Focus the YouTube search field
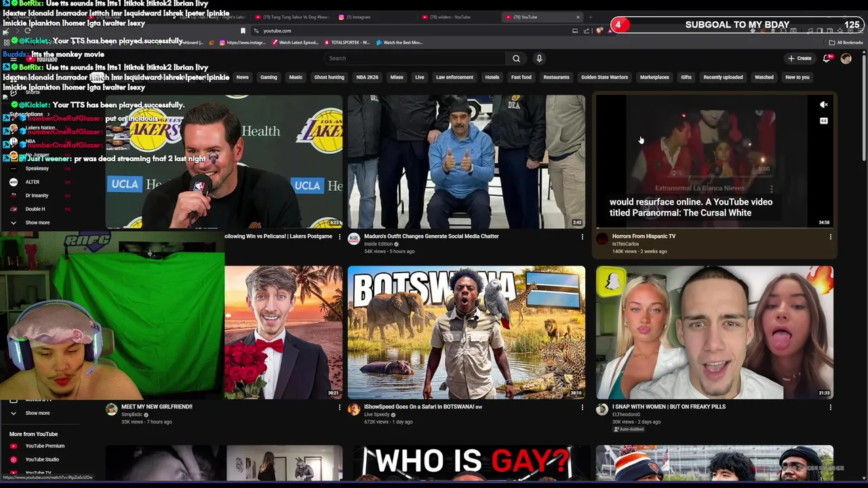The image size is (868, 488). pos(415,58)
